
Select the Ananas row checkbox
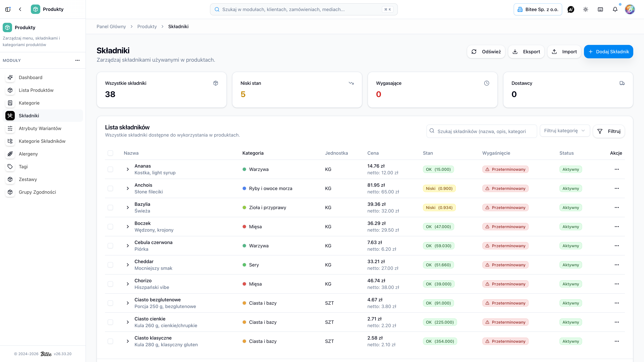point(110,169)
